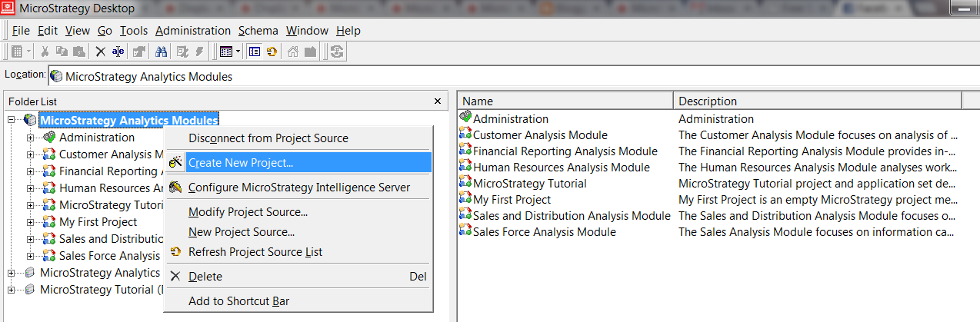Viewport: 980px width, 322px height.
Task: Expand the Human Resources tree node
Action: click(31, 188)
